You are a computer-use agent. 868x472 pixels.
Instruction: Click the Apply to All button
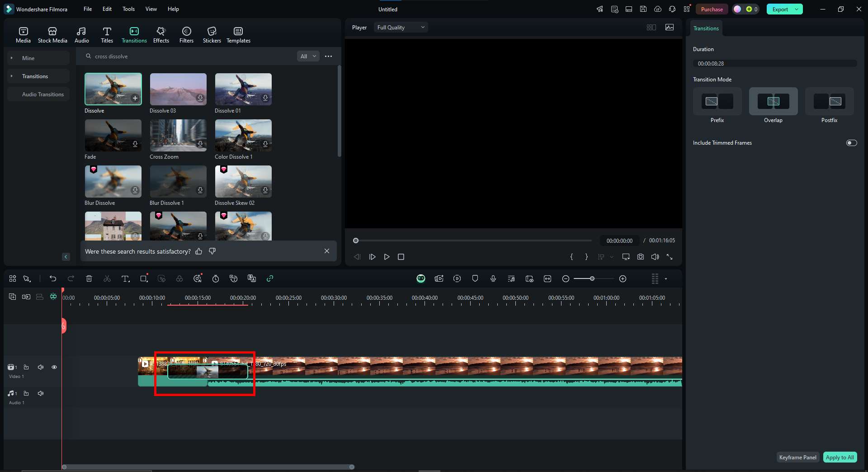(840, 457)
